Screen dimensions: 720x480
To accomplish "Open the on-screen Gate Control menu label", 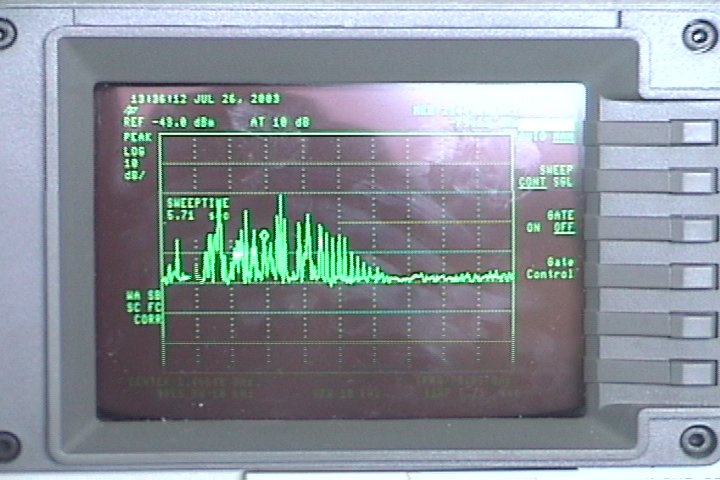I will point(551,267).
